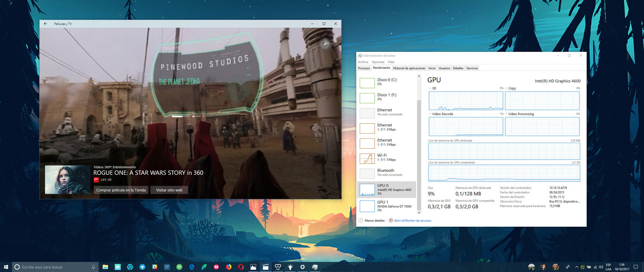Select the Rendimiento tab
Image resolution: width=644 pixels, height=272 pixels.
pos(381,68)
